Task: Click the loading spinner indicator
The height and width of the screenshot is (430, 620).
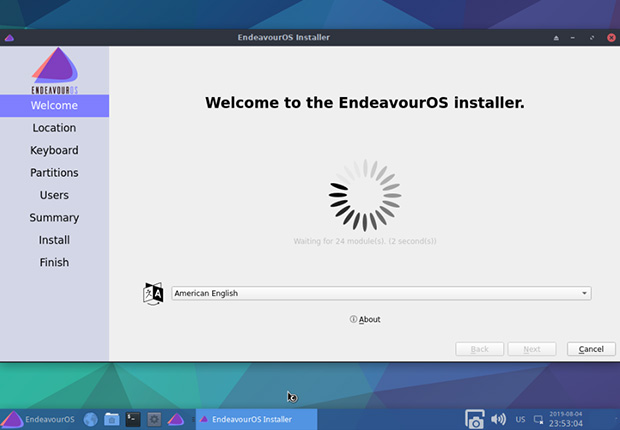Action: point(365,195)
